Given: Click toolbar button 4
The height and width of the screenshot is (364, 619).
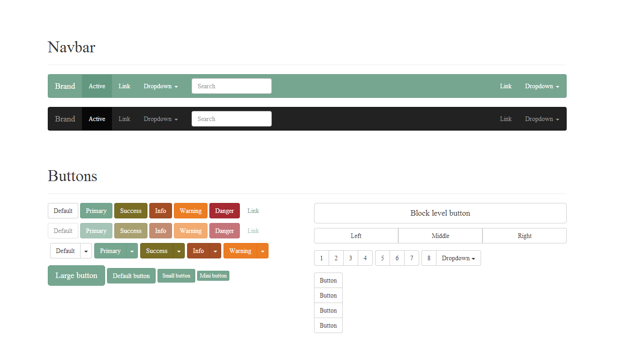Looking at the screenshot, I should click(x=365, y=258).
